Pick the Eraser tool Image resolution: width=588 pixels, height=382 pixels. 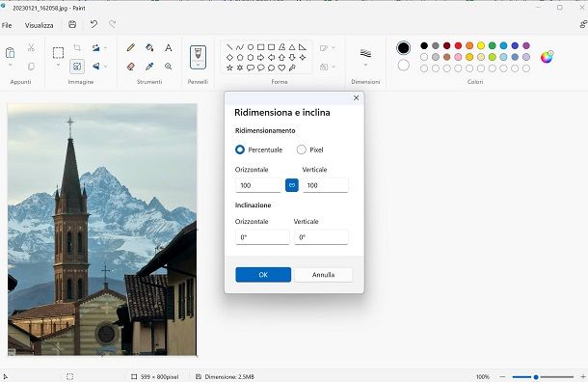pyautogui.click(x=131, y=67)
